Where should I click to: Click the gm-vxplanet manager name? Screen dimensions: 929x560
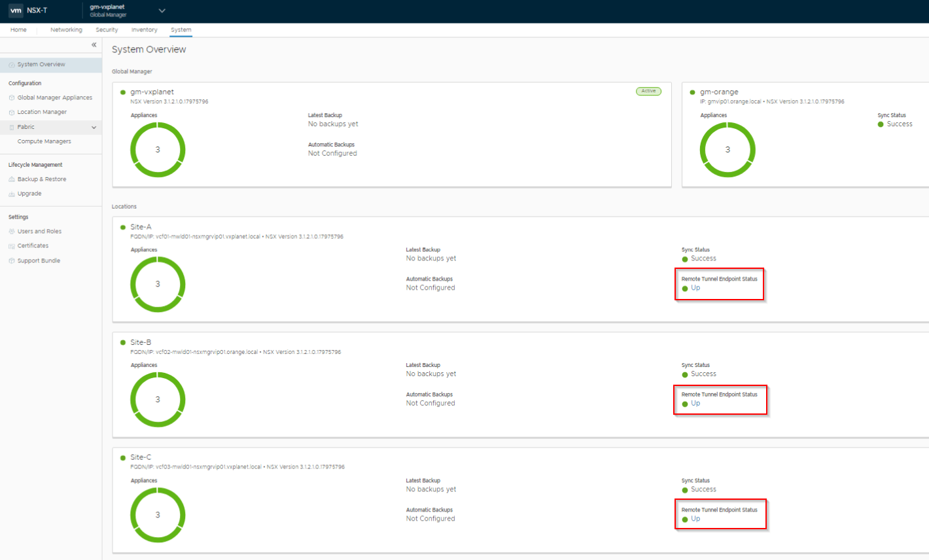coord(152,92)
